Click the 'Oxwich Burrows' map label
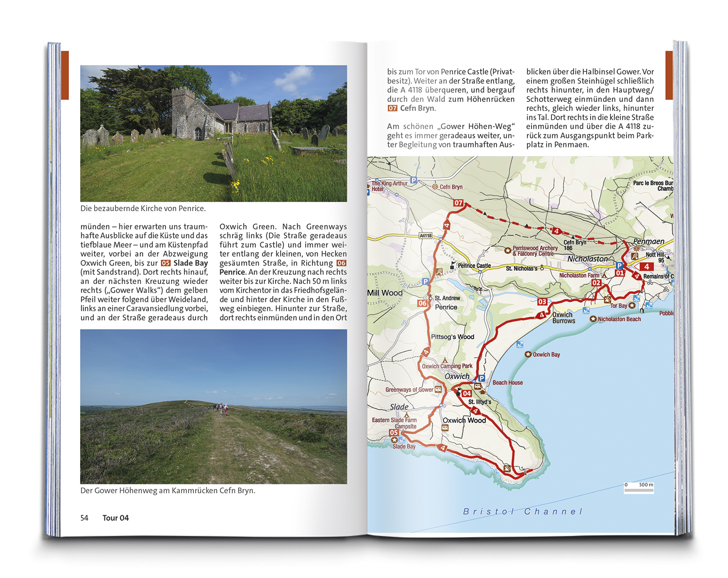This screenshot has height=578, width=728. [x=563, y=318]
